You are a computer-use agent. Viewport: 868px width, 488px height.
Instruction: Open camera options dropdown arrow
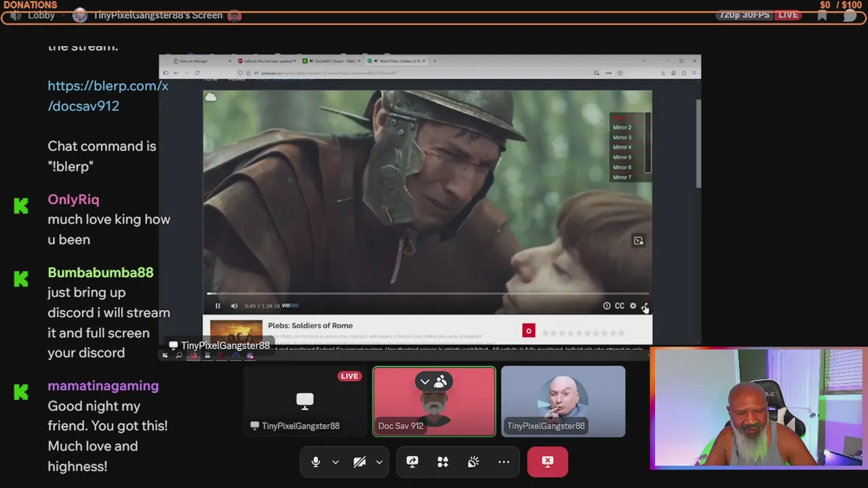click(379, 462)
